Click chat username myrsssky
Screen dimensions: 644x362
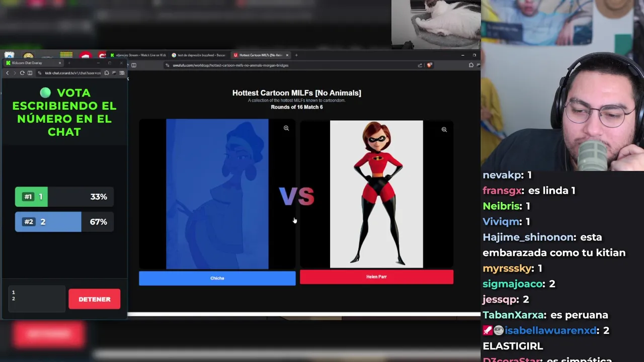point(507,268)
